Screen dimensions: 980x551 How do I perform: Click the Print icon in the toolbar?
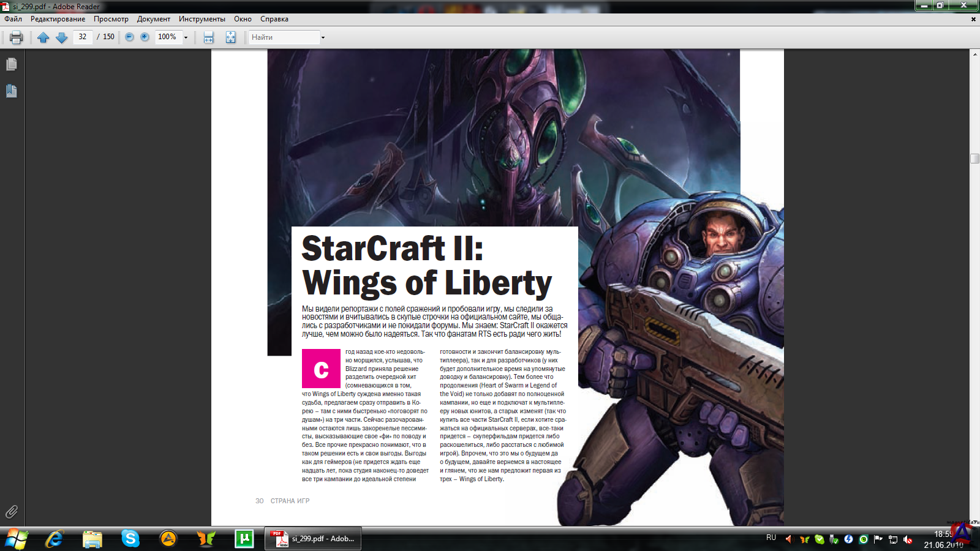pyautogui.click(x=17, y=37)
